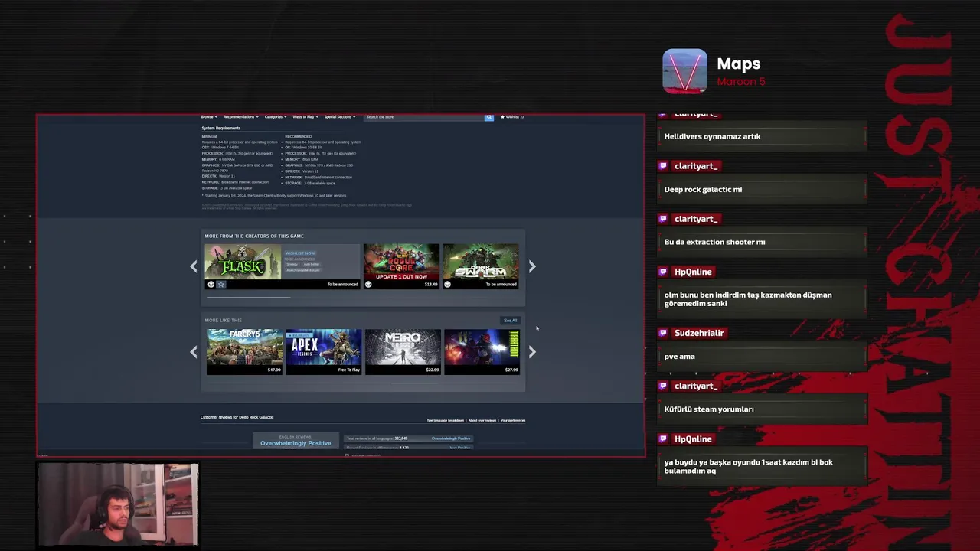The image size is (980, 551).
Task: Click the wishlist star icon under FLASK
Action: [220, 285]
